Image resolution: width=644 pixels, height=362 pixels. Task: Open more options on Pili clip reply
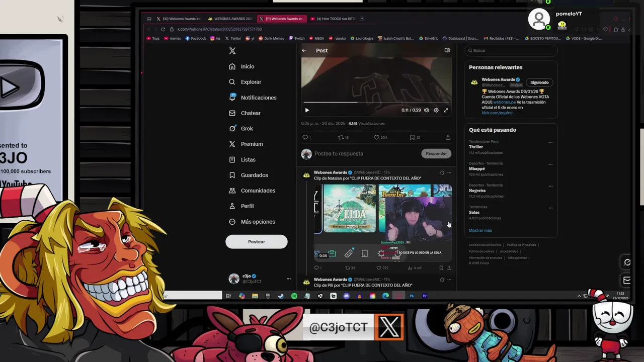[449, 280]
